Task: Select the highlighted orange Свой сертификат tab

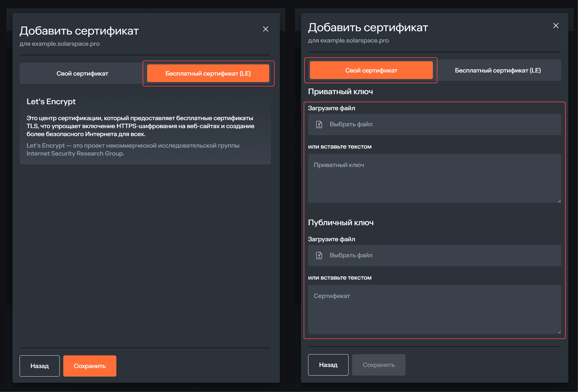Action: (371, 70)
